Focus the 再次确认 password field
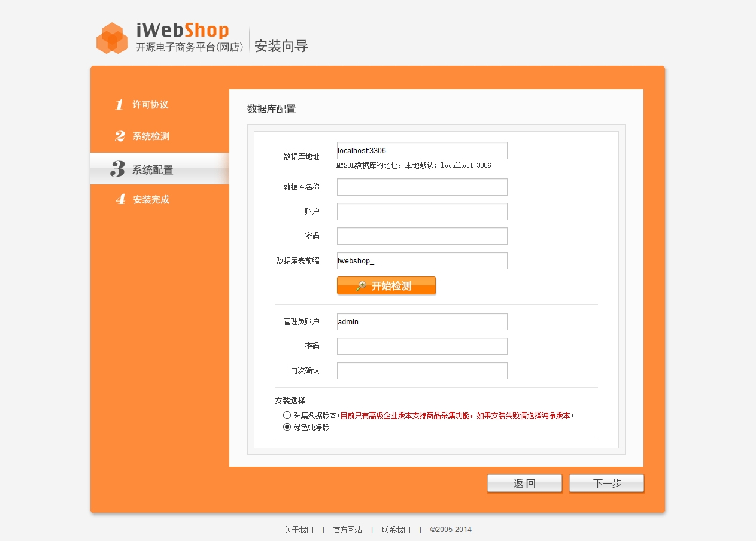 422,370
